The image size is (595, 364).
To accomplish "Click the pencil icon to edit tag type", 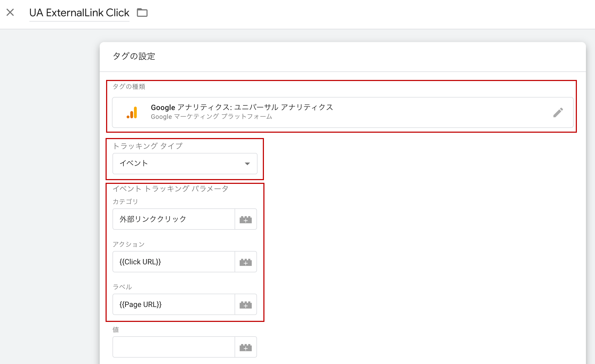I will pyautogui.click(x=558, y=112).
